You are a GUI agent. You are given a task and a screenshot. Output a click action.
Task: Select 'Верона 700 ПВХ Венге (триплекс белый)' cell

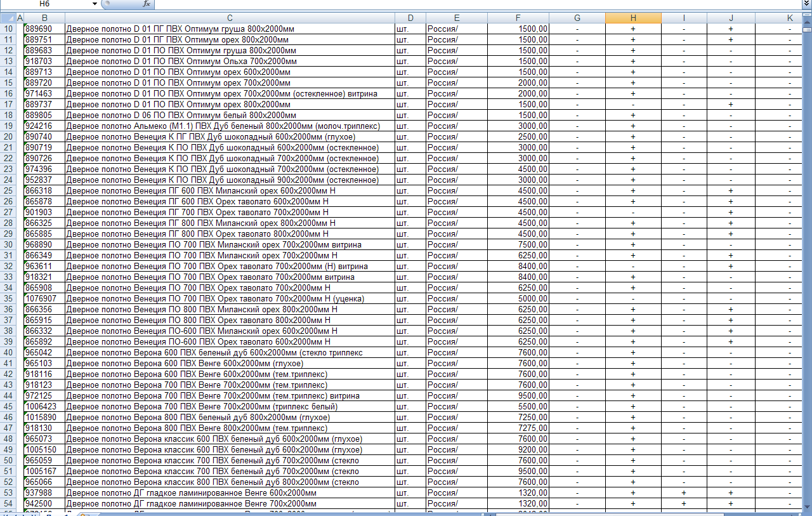point(230,406)
